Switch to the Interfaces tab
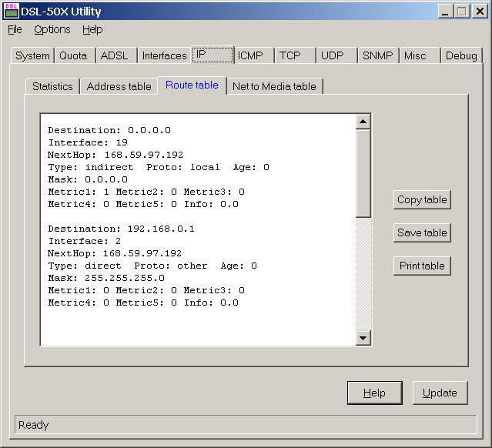This screenshot has height=448, width=492. click(165, 55)
